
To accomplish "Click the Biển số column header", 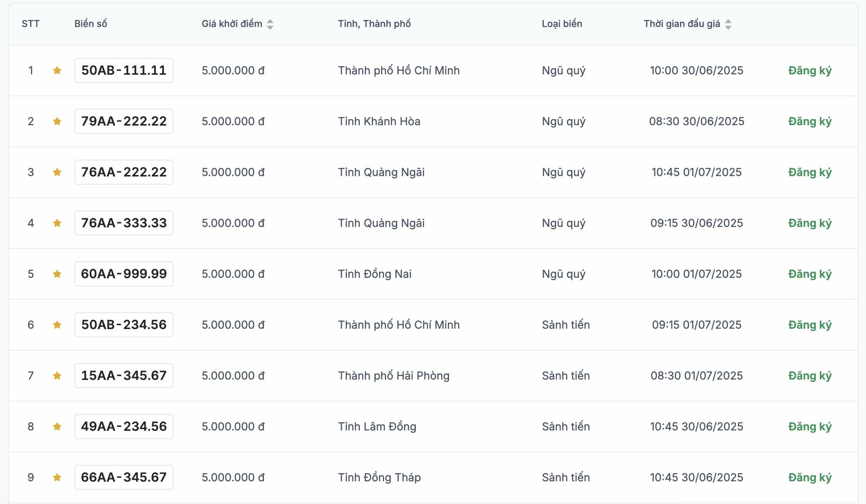I will coord(91,24).
